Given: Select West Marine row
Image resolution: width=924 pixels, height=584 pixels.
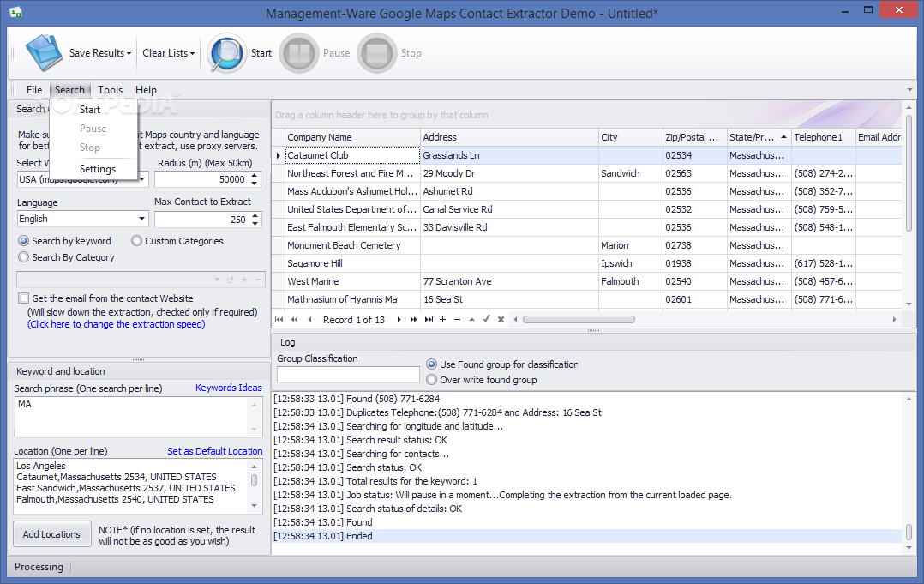Looking at the screenshot, I should point(586,281).
